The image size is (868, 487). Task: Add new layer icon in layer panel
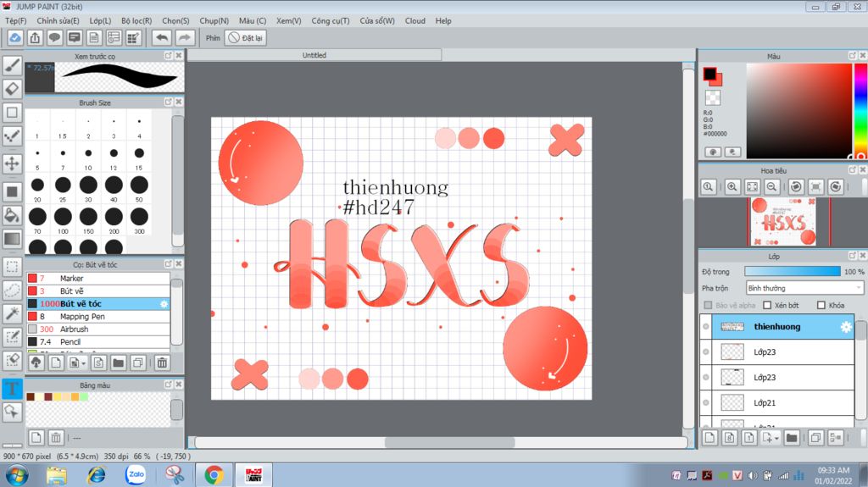pos(709,438)
